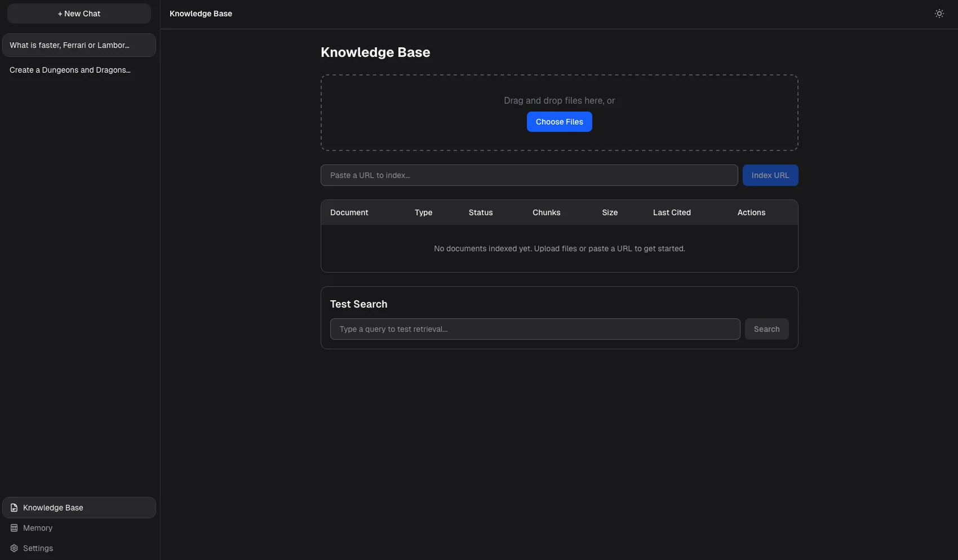Open the Dungeons and Dragons chat

pyautogui.click(x=79, y=70)
